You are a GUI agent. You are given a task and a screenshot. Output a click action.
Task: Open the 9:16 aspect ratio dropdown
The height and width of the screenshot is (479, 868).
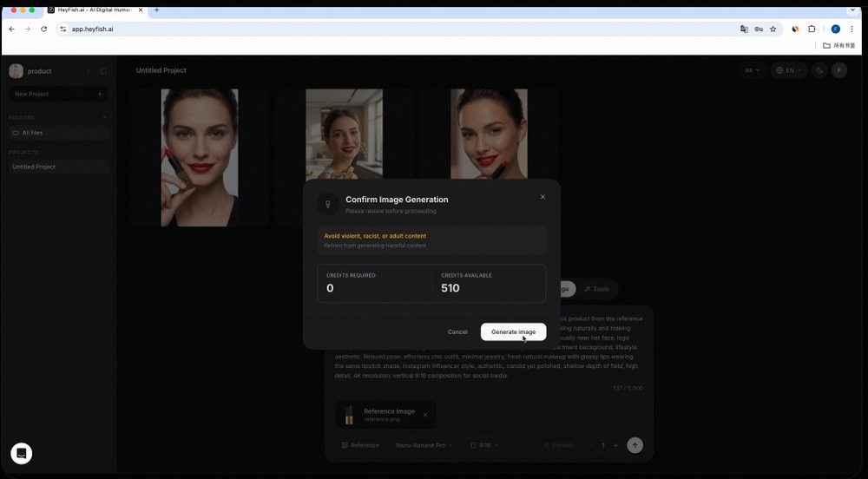pos(483,445)
